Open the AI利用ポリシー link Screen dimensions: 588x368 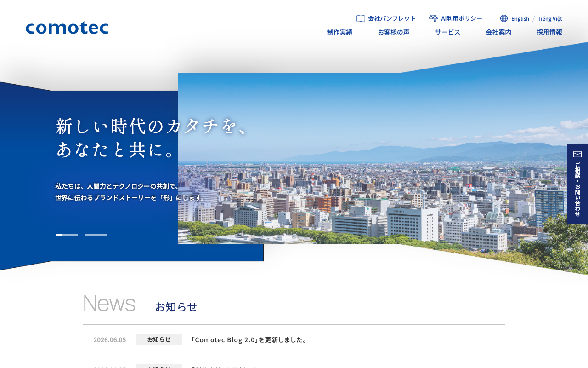click(462, 18)
